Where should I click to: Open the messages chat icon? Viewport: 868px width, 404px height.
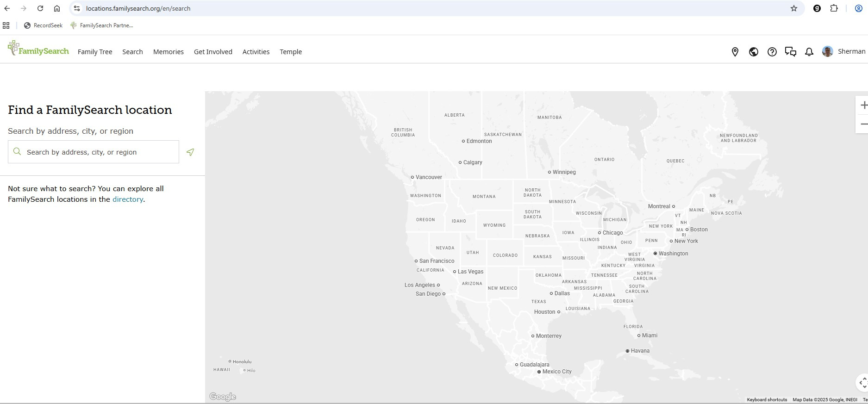click(791, 52)
